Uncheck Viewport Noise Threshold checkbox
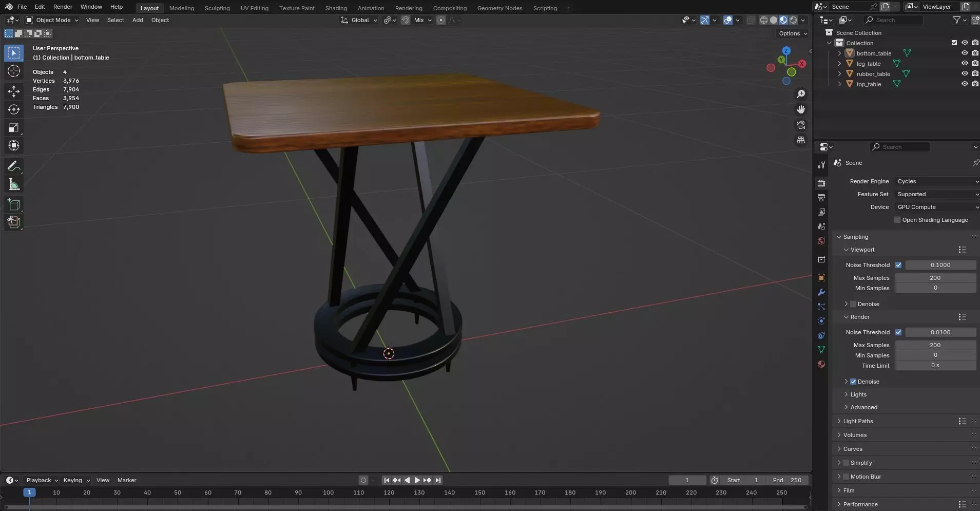The height and width of the screenshot is (511, 980). [x=898, y=265]
